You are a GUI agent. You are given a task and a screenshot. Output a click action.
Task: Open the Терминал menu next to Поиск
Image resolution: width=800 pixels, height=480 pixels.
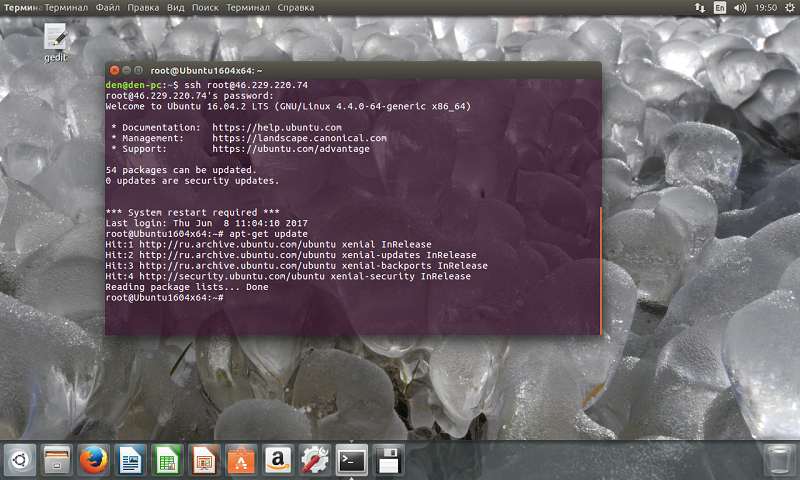point(248,8)
